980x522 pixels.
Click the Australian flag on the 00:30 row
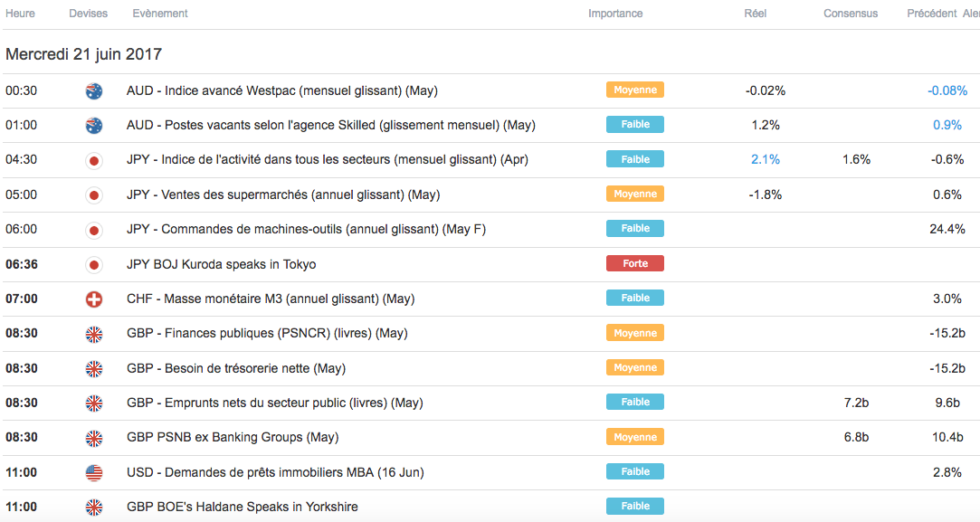coord(93,90)
